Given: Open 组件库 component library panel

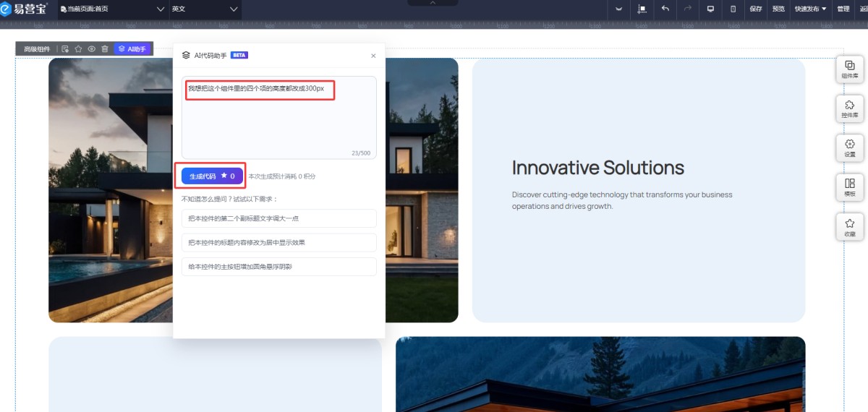Looking at the screenshot, I should [849, 69].
